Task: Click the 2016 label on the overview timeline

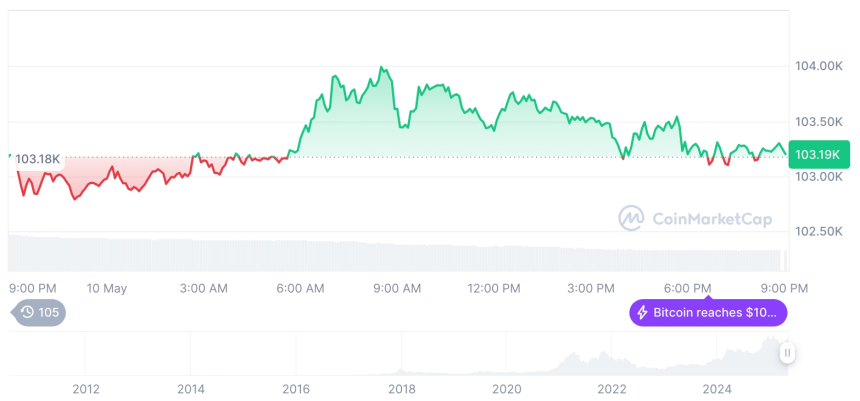Action: [x=296, y=388]
